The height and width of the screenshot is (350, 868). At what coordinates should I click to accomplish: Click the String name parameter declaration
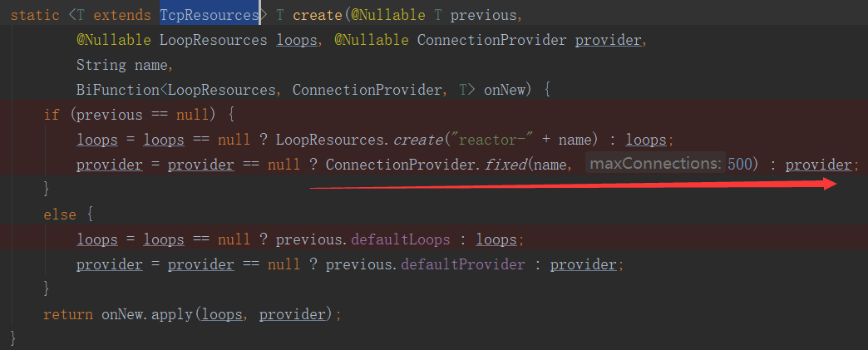(x=123, y=65)
